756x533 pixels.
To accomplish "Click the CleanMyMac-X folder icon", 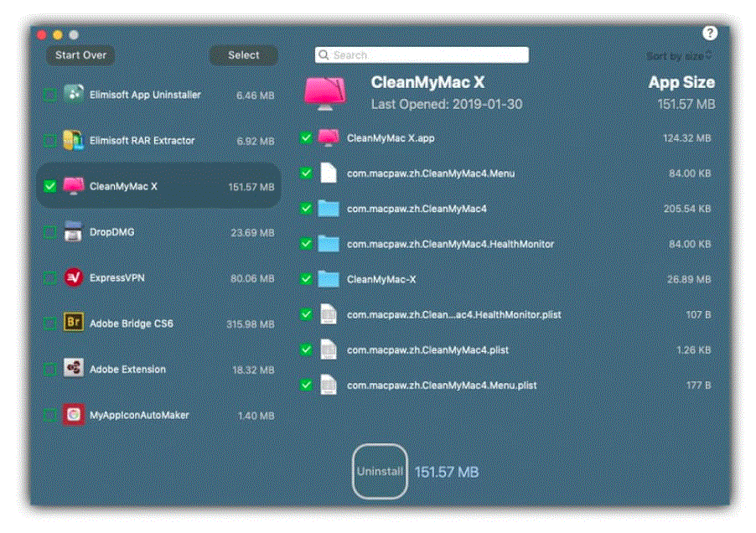I will (x=329, y=279).
